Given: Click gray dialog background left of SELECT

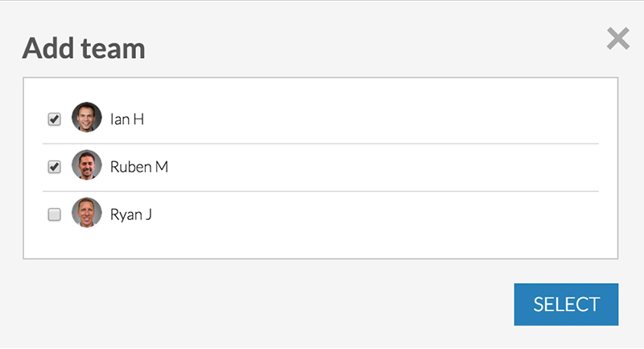Looking at the screenshot, I should pyautogui.click(x=267, y=304).
